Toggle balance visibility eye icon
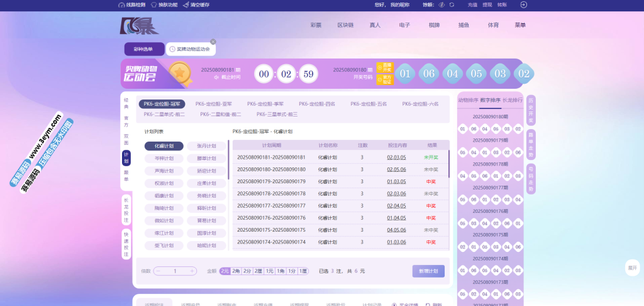 click(x=442, y=4)
